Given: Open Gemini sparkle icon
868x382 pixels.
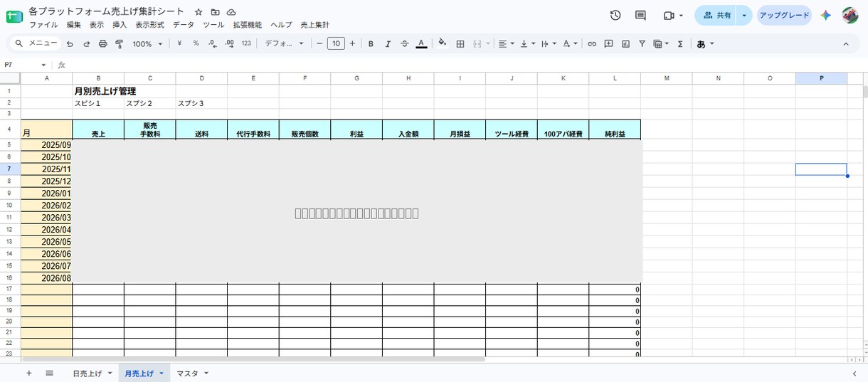Looking at the screenshot, I should coord(825,15).
